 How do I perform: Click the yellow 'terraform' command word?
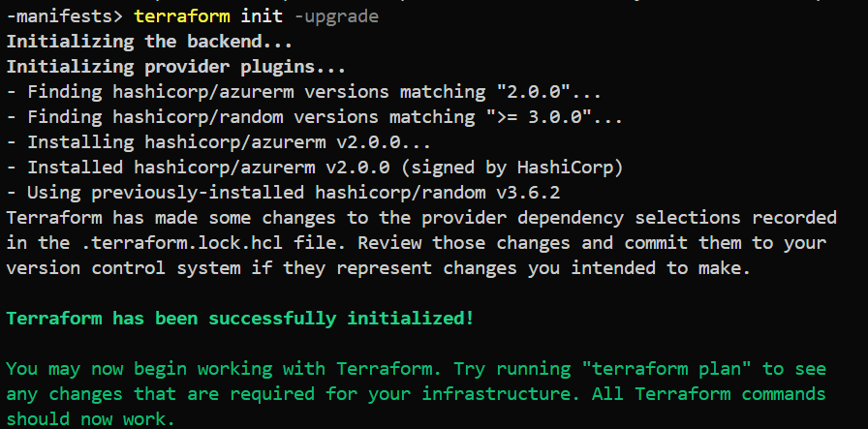point(182,16)
